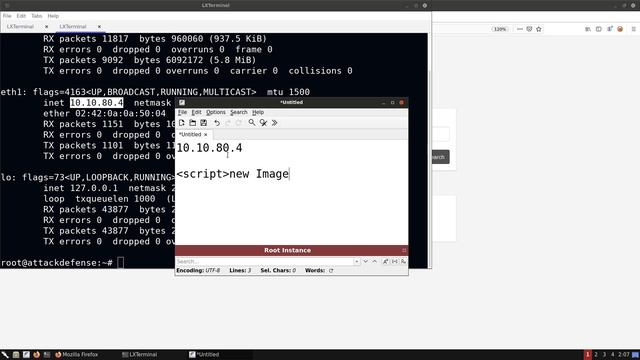Open the Firefox Library icon
Viewport: 640px width, 360px height.
tap(588, 29)
